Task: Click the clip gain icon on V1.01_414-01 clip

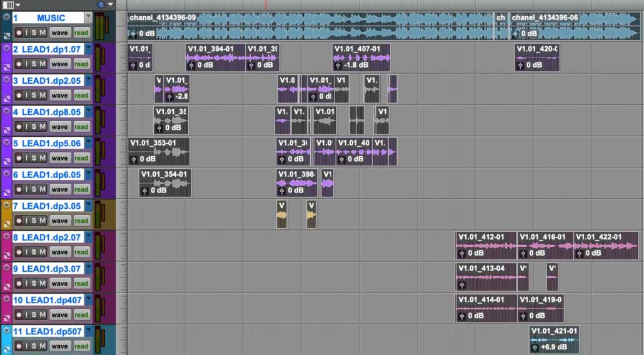Action: [x=461, y=316]
